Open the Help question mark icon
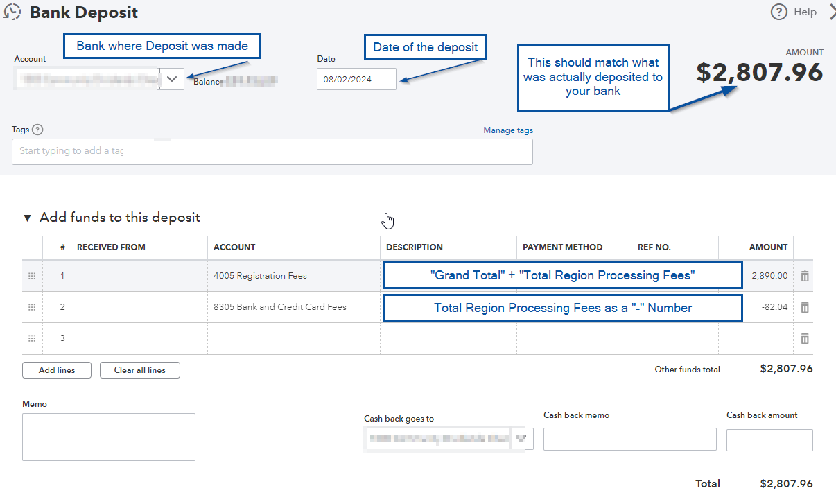The height and width of the screenshot is (504, 836). tap(779, 12)
